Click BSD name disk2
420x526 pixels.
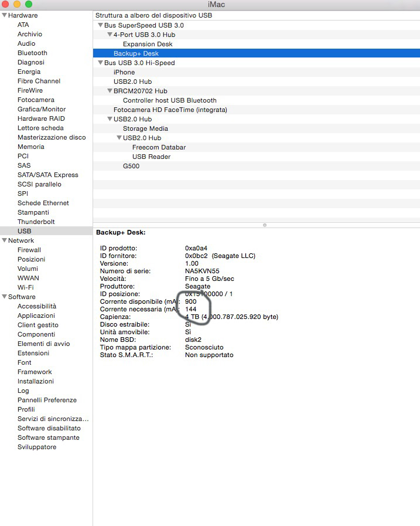(x=193, y=340)
